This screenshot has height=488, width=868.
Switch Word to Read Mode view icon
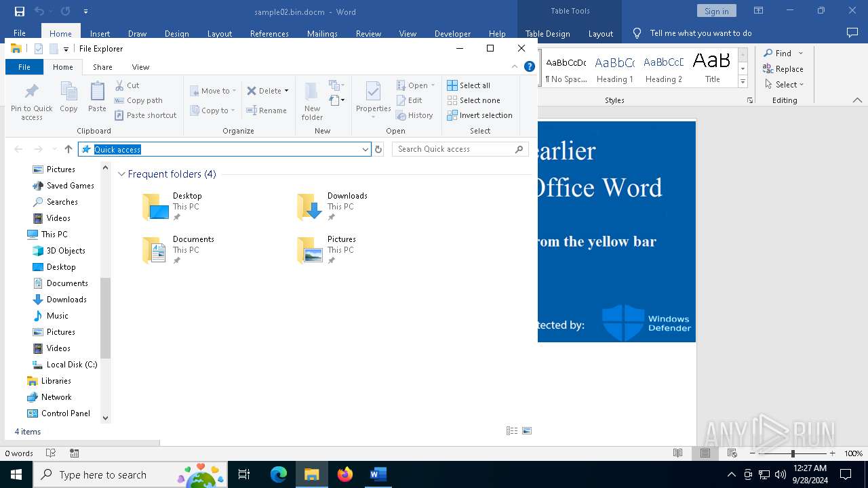point(677,453)
